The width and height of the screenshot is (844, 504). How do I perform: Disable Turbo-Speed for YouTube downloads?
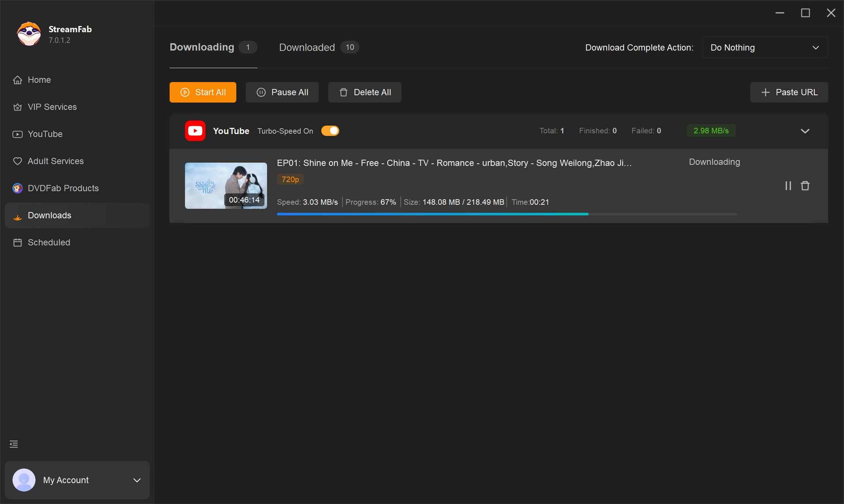[x=330, y=131]
